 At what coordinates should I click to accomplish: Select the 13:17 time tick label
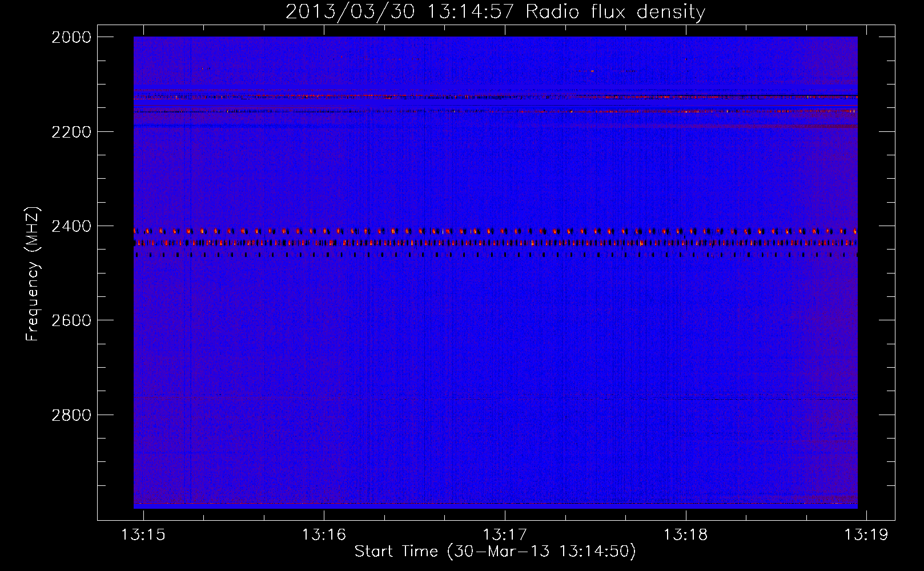tap(505, 534)
